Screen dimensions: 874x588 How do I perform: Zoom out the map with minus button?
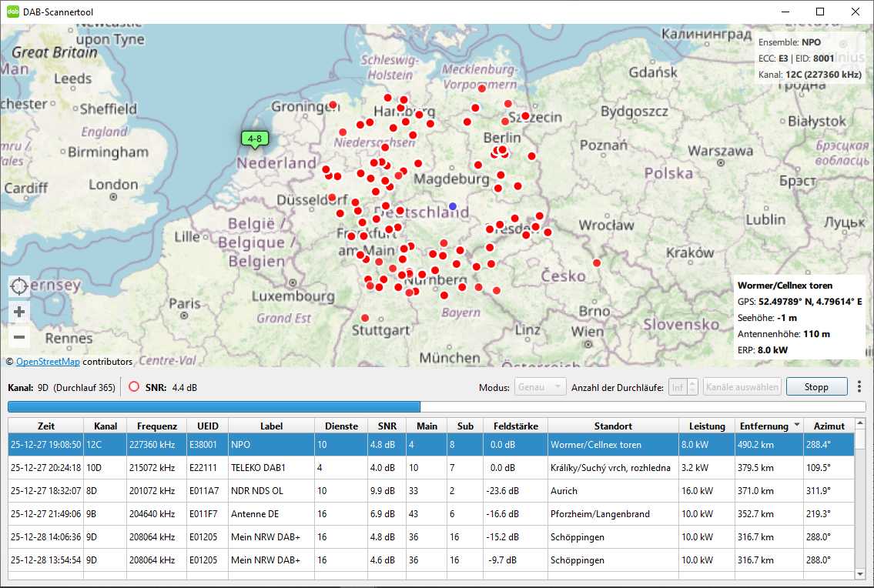(19, 337)
